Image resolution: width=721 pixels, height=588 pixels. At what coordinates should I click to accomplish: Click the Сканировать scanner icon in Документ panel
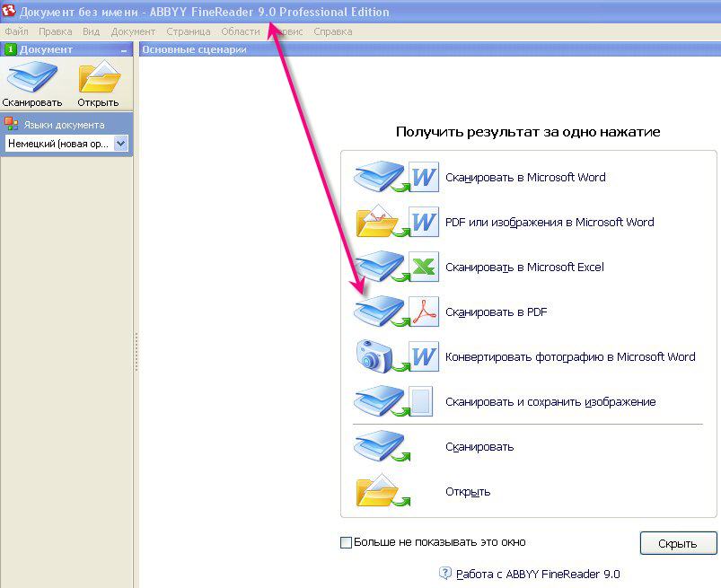click(x=32, y=77)
